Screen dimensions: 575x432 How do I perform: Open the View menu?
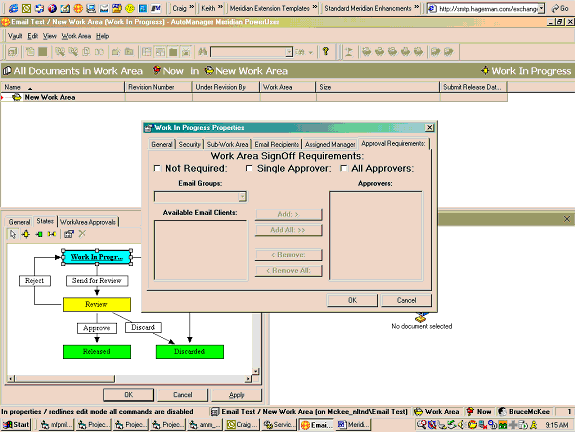coord(50,36)
